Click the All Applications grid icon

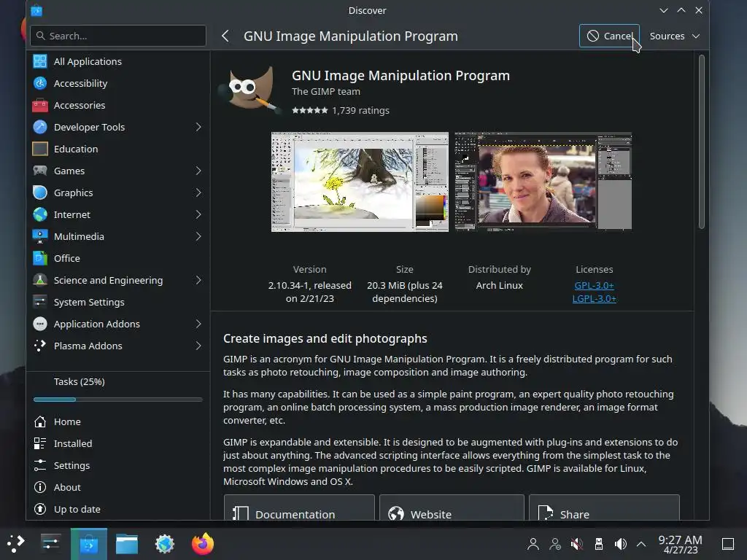coord(40,61)
